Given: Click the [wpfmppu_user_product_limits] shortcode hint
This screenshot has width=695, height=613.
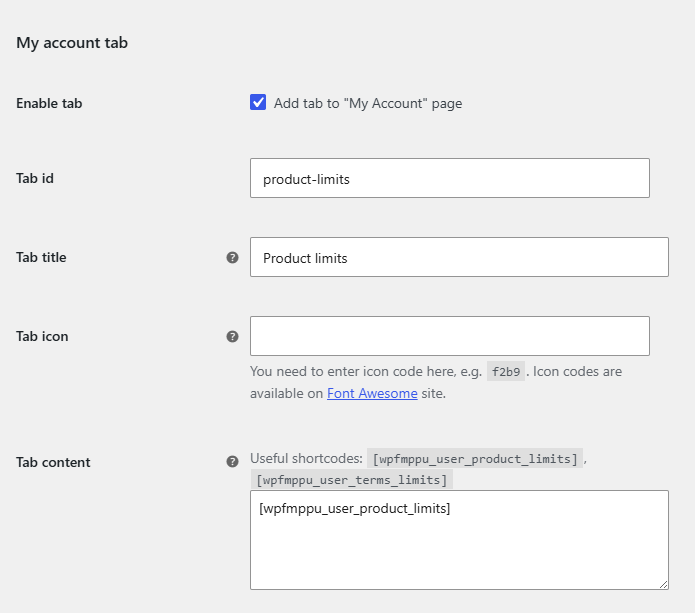Looking at the screenshot, I should pos(475,458).
